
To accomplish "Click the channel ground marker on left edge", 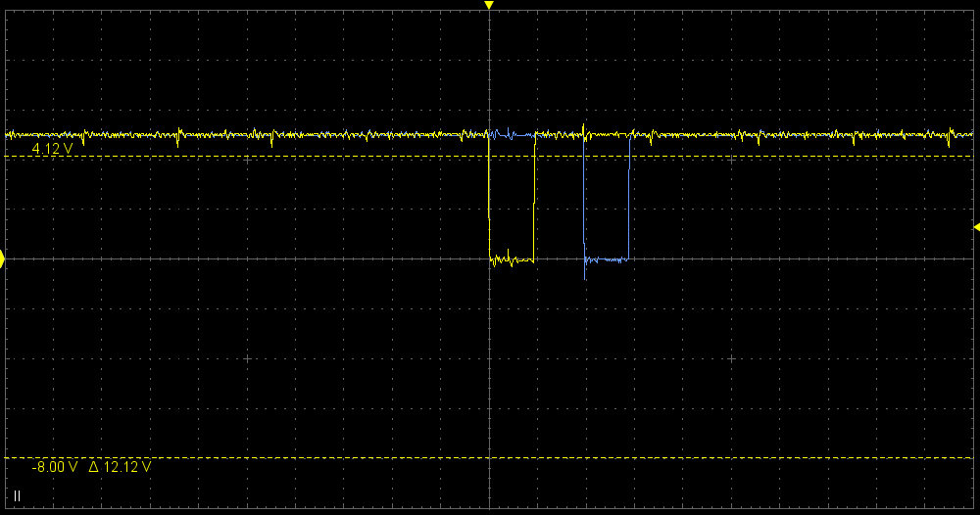I will coord(3,258).
